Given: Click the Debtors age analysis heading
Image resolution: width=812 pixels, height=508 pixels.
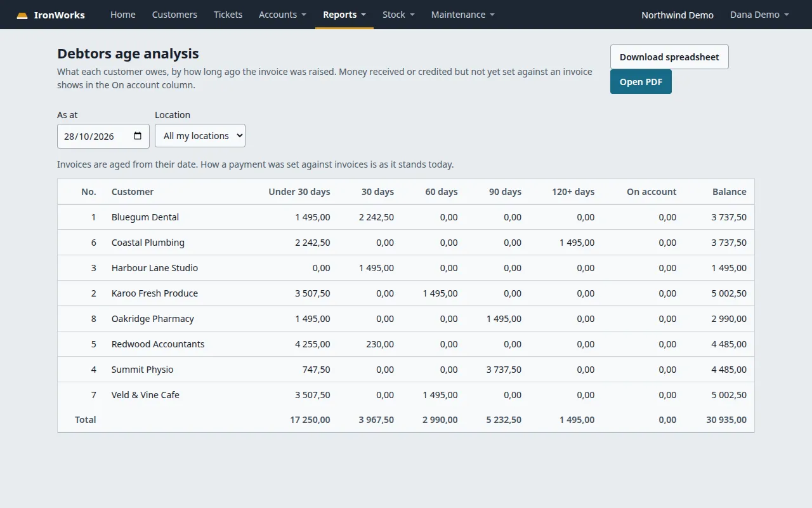Looking at the screenshot, I should (x=128, y=54).
